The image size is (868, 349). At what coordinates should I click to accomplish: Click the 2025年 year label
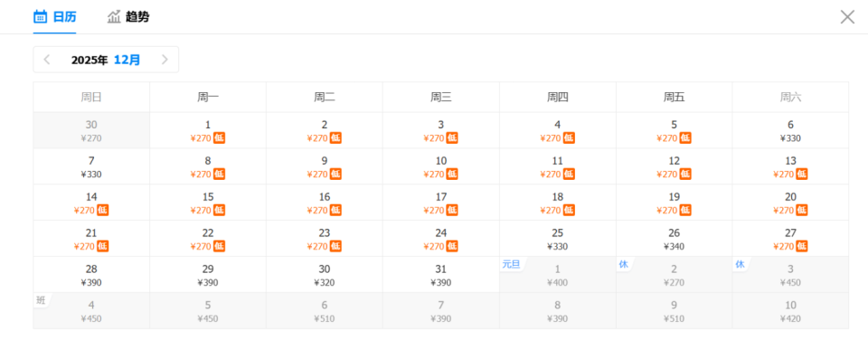[90, 60]
